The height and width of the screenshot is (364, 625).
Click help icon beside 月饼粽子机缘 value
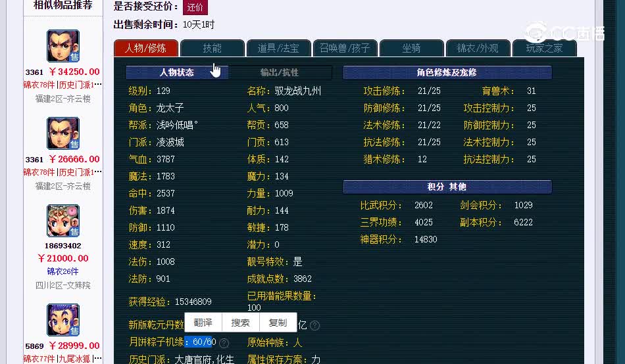224,342
